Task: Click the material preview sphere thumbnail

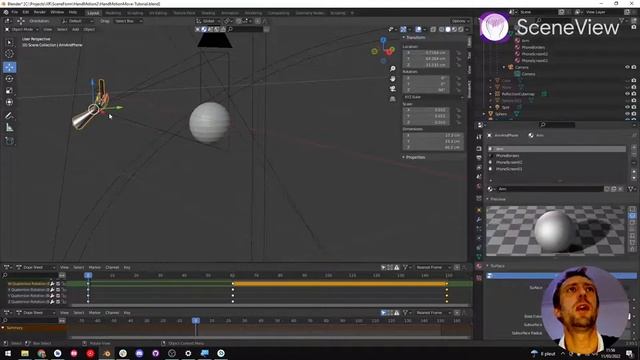Action: [554, 231]
